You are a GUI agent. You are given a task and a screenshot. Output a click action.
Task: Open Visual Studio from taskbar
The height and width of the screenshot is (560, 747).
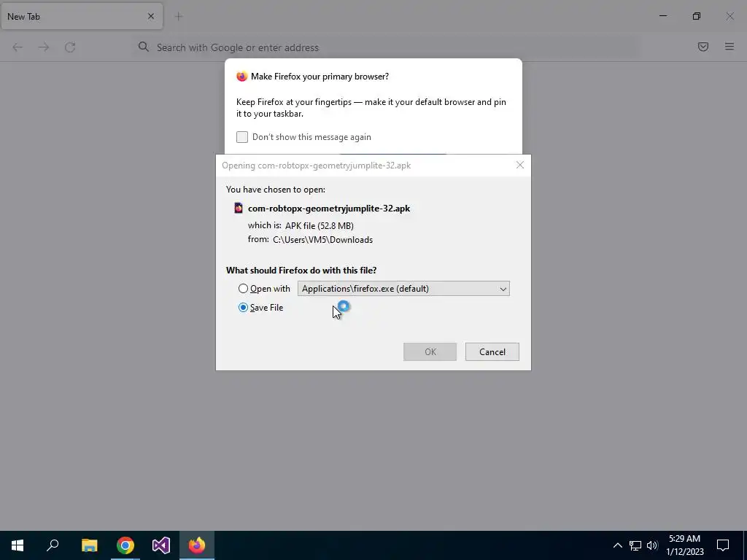coord(161,545)
